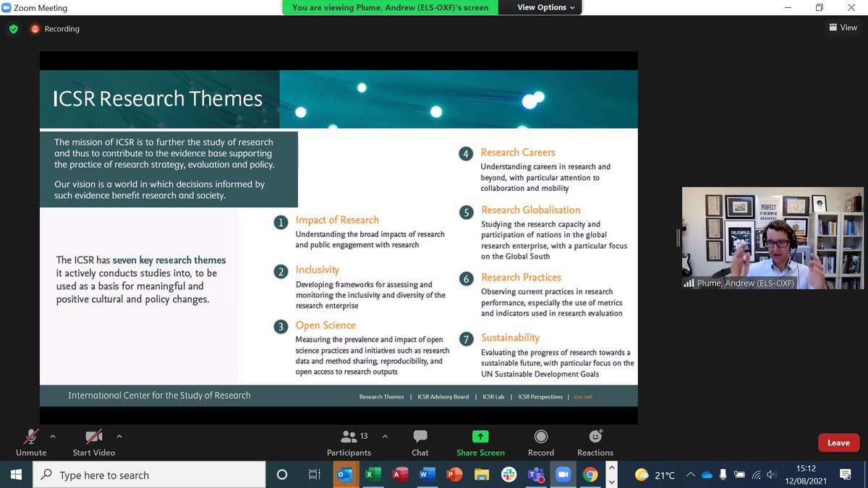Click the Zoom taskbar icon
The image size is (868, 488).
click(x=563, y=475)
